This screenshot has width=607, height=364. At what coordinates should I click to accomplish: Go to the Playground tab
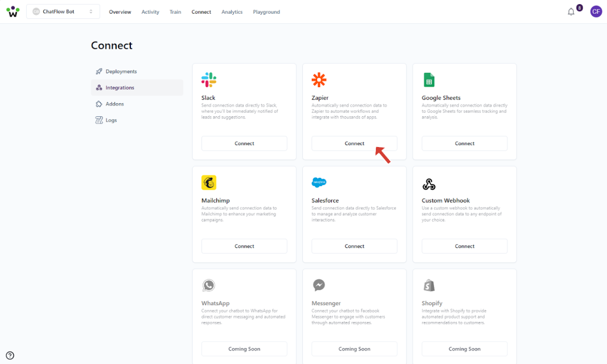coord(266,12)
